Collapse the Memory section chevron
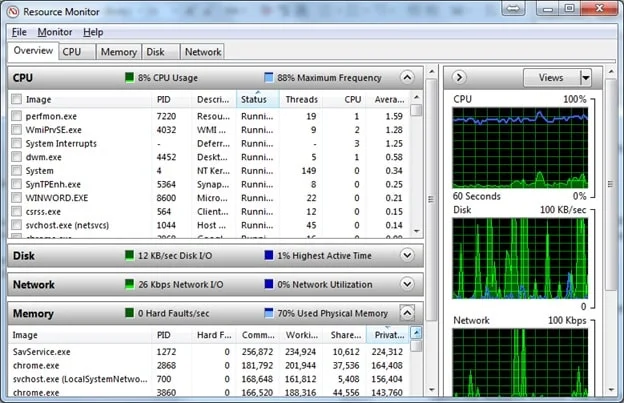This screenshot has width=624, height=403. 407,313
